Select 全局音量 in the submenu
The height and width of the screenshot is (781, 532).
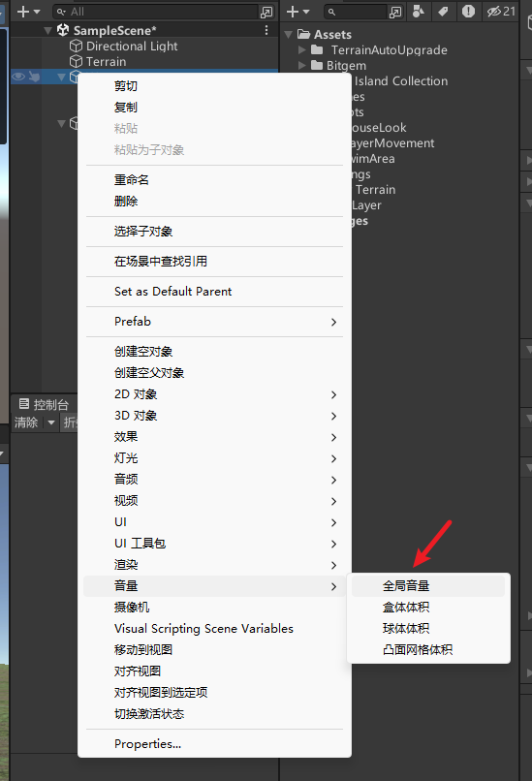pos(428,585)
